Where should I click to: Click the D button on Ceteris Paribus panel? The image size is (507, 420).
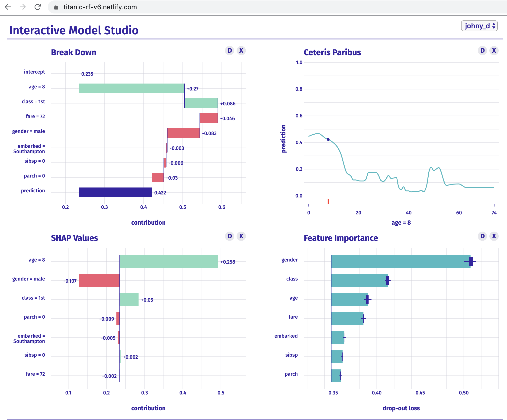point(482,51)
